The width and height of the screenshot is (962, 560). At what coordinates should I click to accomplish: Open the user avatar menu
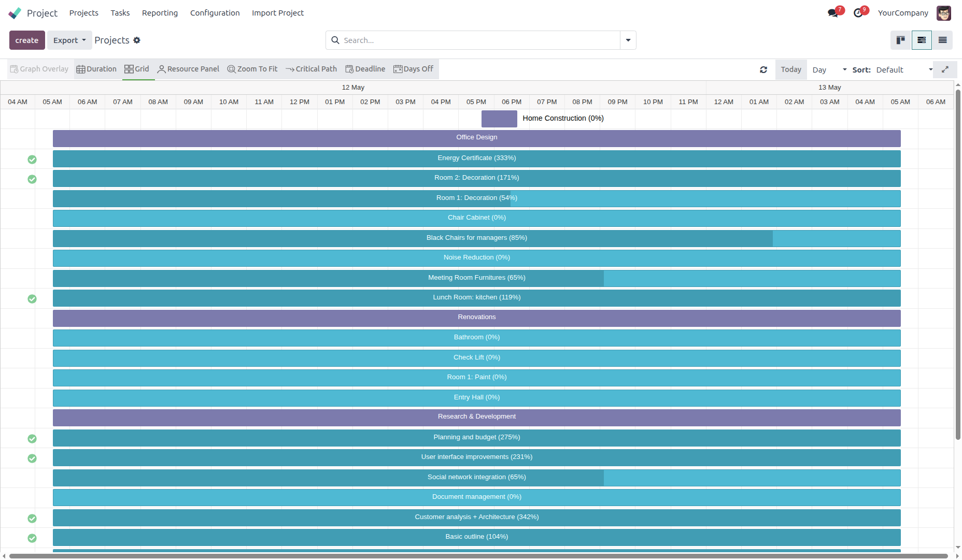(x=943, y=13)
